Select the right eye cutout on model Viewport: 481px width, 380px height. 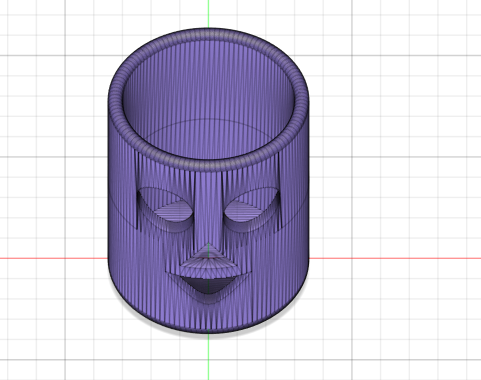[252, 210]
